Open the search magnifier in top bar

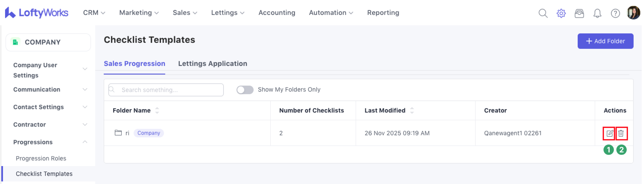543,13
